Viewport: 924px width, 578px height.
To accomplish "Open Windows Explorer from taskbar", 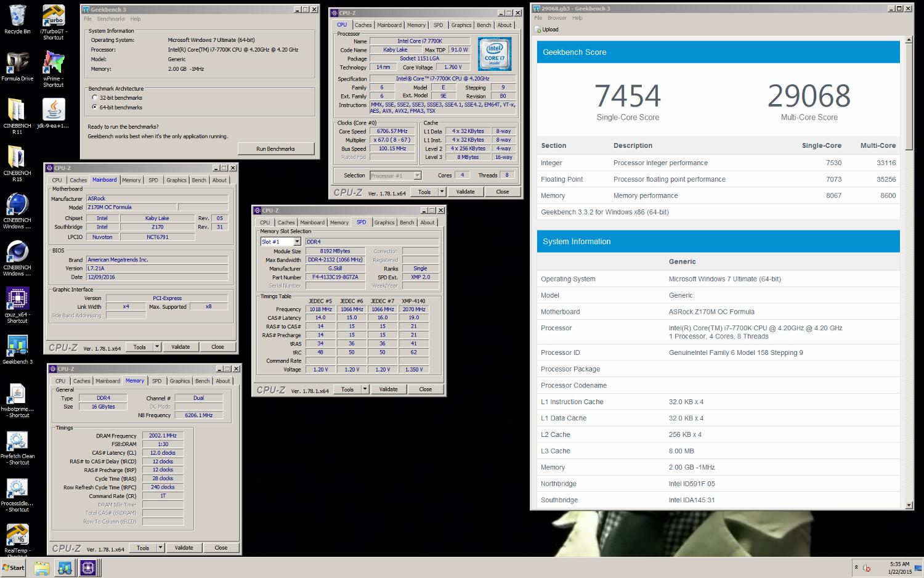I will 41,568.
